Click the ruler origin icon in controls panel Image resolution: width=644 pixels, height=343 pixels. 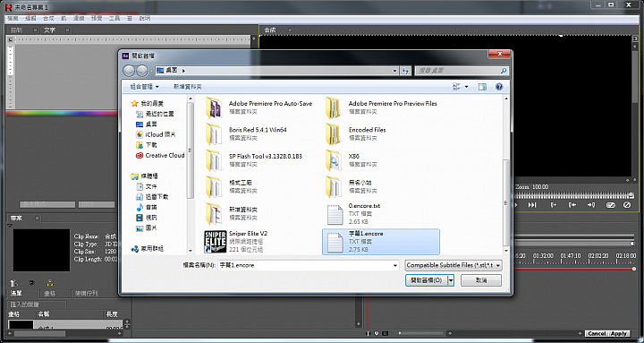[x=10, y=39]
